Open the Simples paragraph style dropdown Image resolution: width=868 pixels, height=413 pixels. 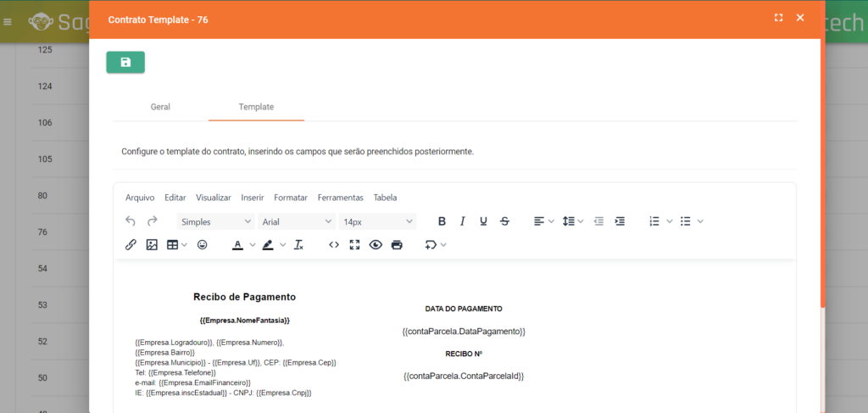[215, 221]
